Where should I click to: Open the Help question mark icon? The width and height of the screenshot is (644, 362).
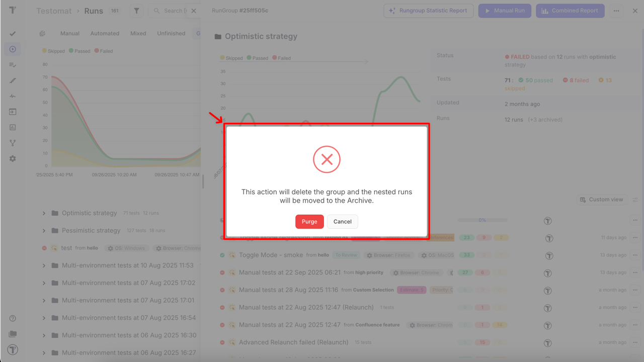tap(13, 318)
